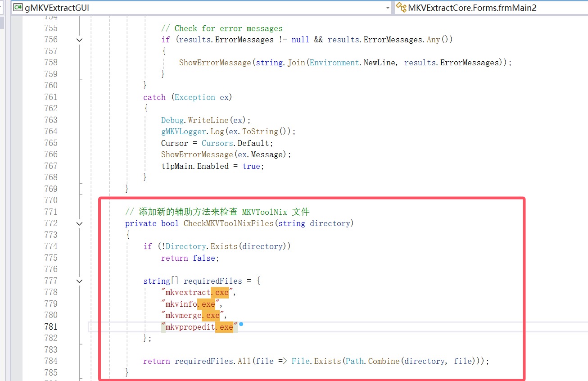The image size is (588, 381).
Task: Click line number 761 in the margin
Action: [51, 97]
